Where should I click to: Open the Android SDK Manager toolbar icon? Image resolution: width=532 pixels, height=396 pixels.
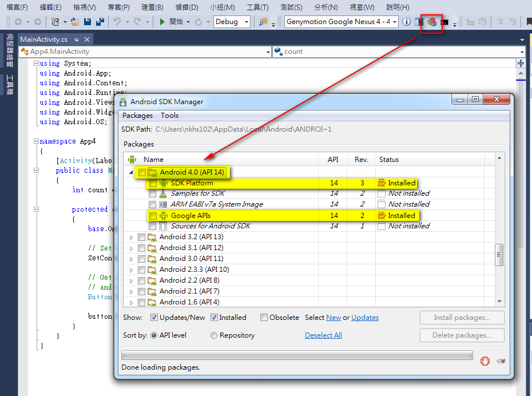pyautogui.click(x=431, y=22)
